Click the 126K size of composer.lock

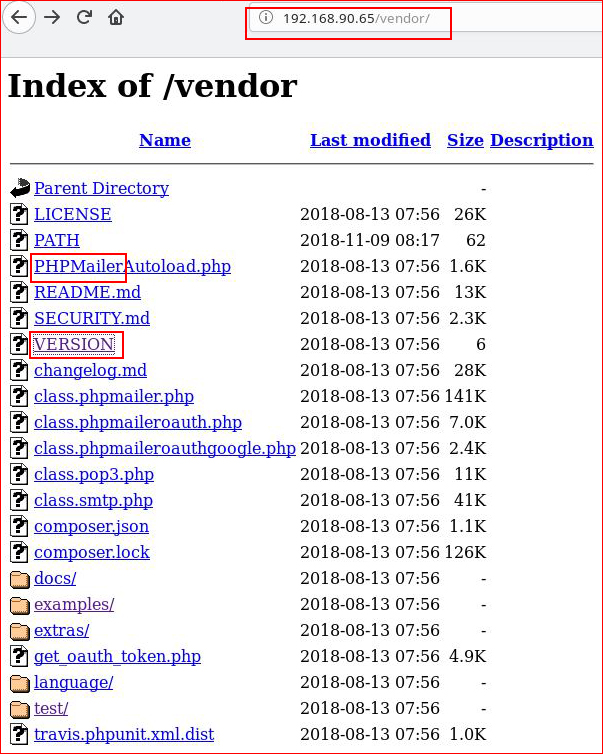465,552
